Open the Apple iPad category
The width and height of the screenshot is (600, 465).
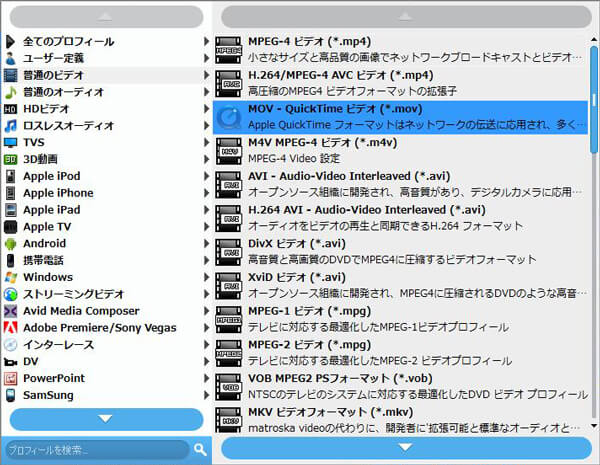pos(107,210)
